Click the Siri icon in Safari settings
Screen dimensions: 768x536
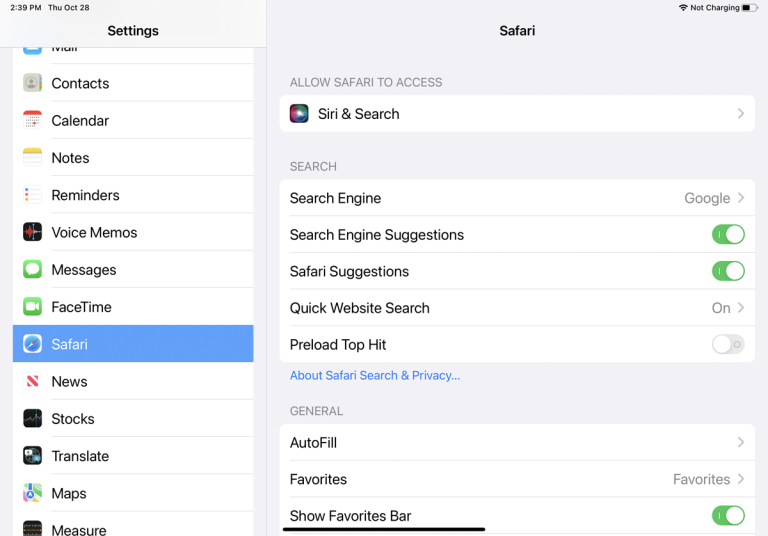pos(299,114)
